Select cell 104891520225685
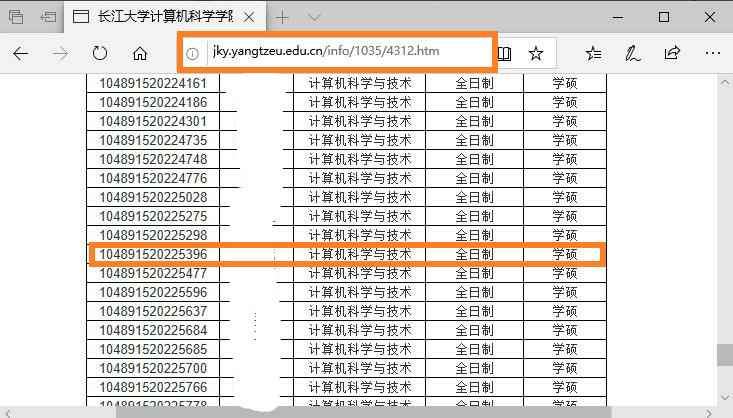 (x=153, y=349)
